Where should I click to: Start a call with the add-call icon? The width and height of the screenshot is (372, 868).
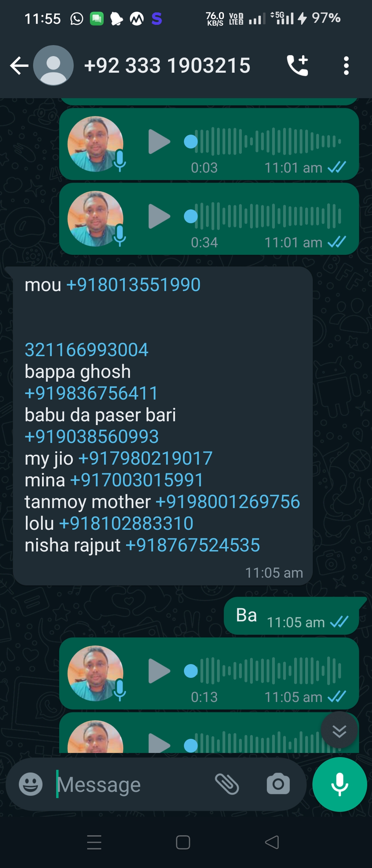298,65
